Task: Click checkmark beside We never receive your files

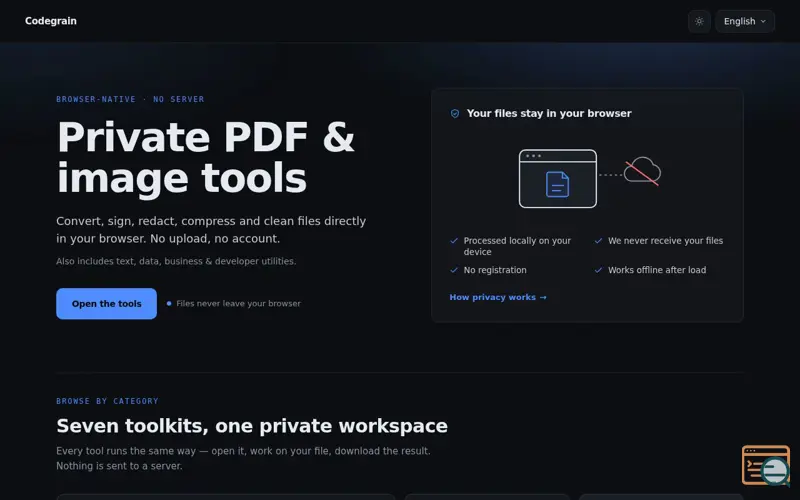Action: click(x=598, y=240)
